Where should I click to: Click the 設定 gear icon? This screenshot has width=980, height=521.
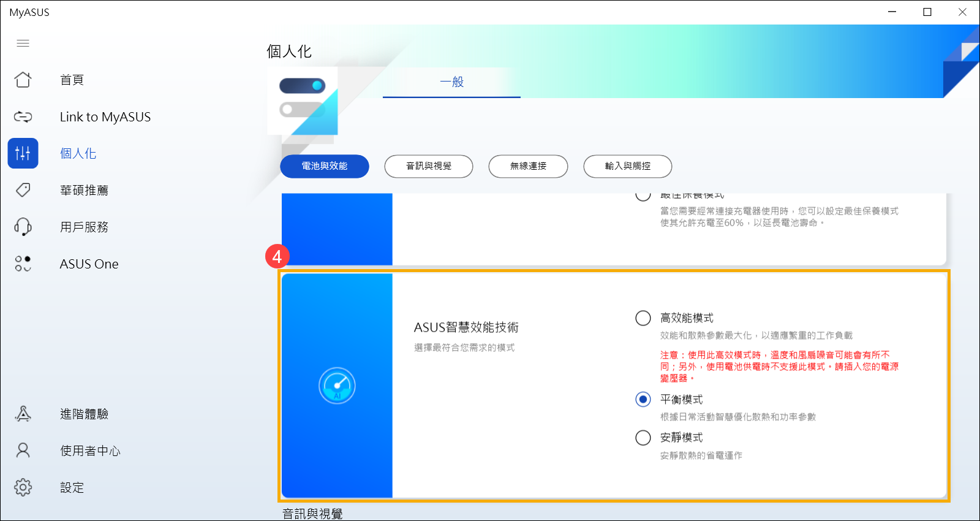click(23, 487)
